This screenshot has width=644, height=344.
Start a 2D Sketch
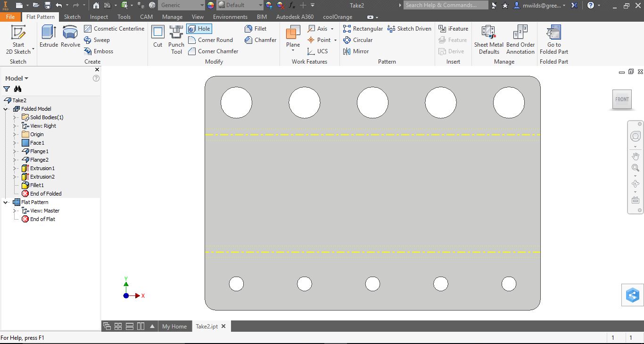18,40
